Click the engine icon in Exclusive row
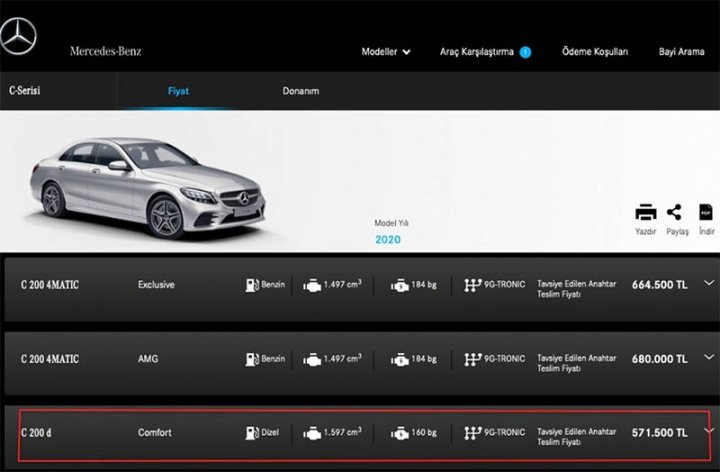This screenshot has width=720, height=472. click(312, 286)
